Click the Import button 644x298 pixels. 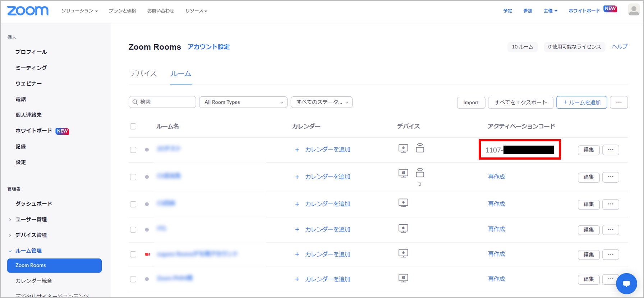click(x=471, y=102)
